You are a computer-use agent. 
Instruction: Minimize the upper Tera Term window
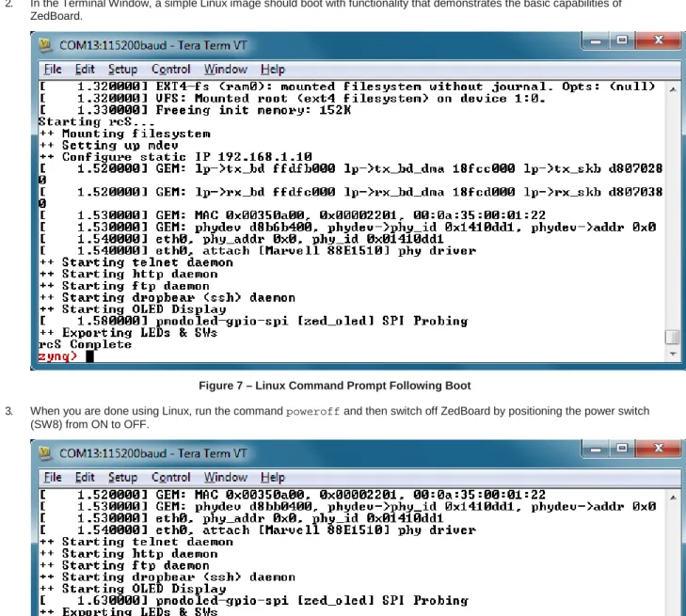pos(596,40)
